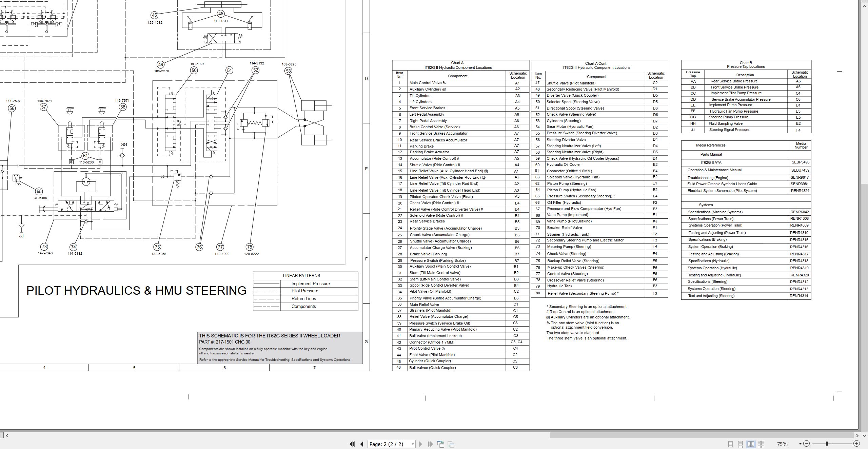
Task: Click the horizontal scrollbar thumb
Action: click(x=702, y=435)
